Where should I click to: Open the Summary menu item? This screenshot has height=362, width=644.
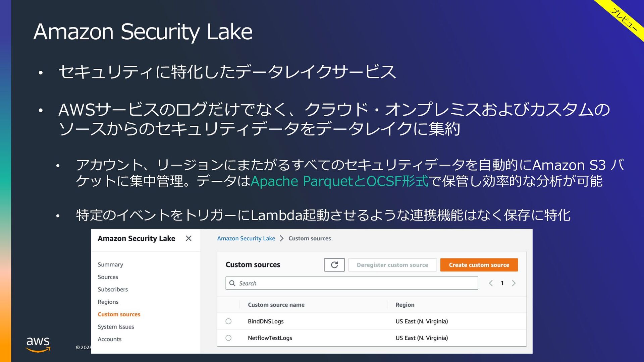(x=110, y=264)
